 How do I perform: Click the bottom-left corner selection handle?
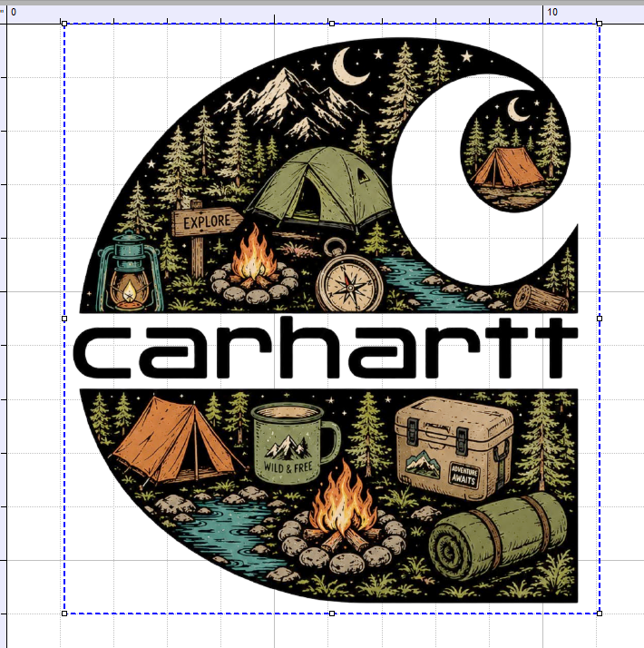pos(64,614)
